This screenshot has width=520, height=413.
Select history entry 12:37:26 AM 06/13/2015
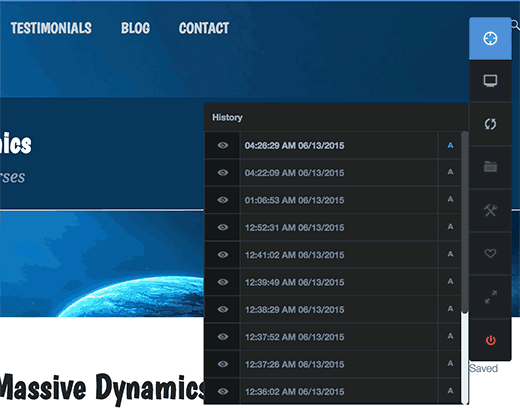[339, 364]
